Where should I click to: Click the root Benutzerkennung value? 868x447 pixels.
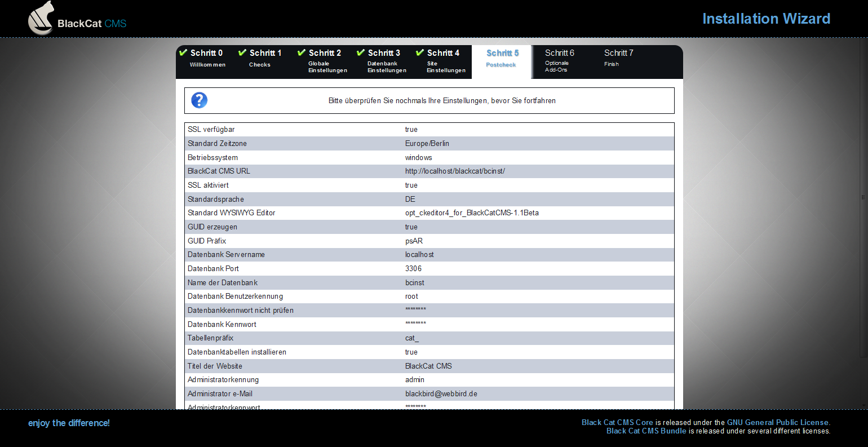coord(411,296)
